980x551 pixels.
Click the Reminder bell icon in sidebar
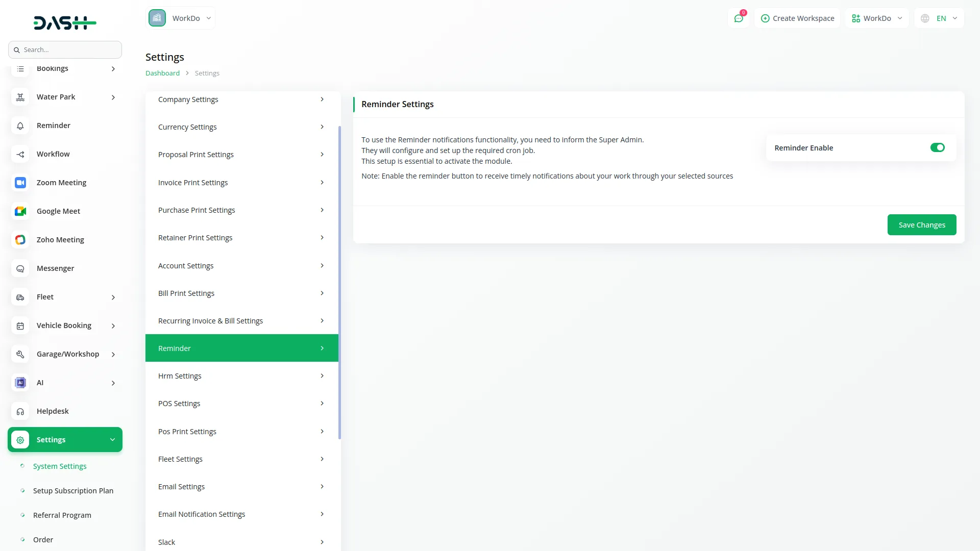click(x=20, y=126)
